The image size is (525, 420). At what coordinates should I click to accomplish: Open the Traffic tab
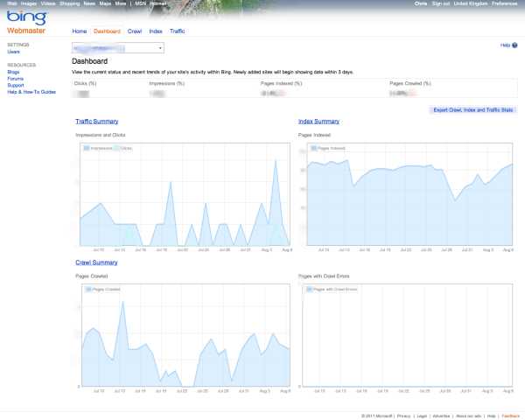(178, 31)
